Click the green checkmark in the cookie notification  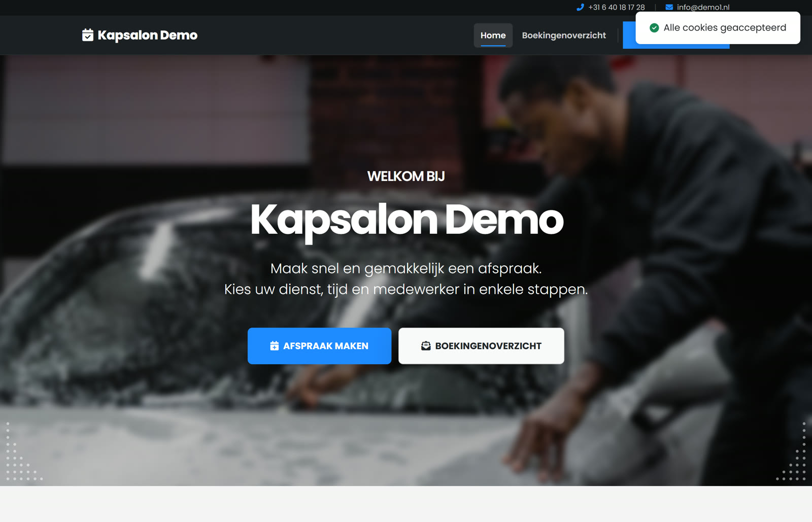pyautogui.click(x=654, y=28)
